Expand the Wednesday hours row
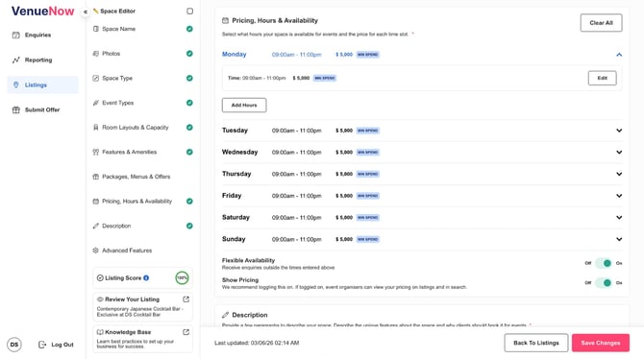Viewport: 644px width, 359px height. click(619, 153)
